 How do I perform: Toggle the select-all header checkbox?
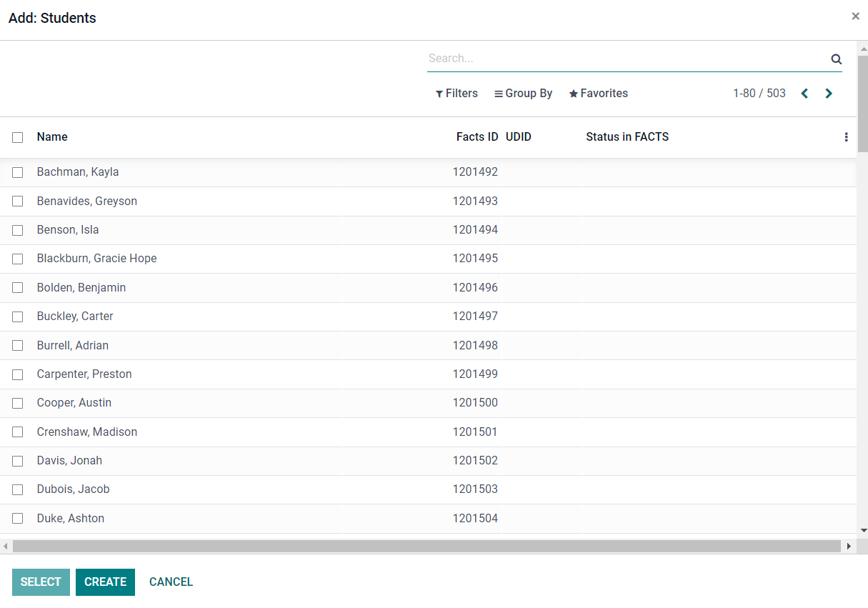[x=18, y=137]
